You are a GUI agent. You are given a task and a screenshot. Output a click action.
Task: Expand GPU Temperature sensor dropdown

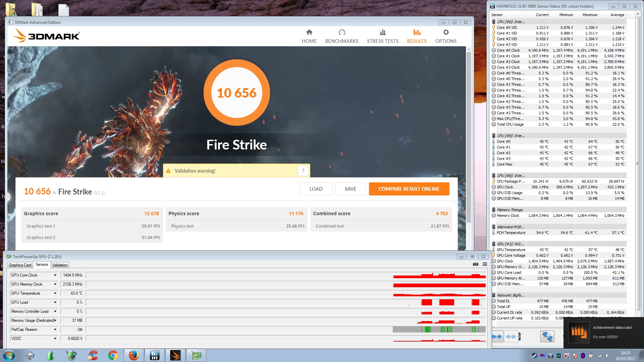click(55, 293)
